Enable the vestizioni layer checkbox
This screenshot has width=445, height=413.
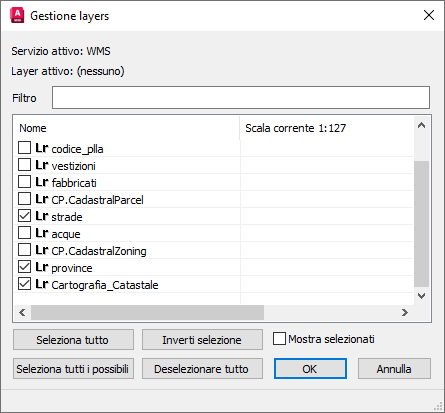click(x=24, y=164)
